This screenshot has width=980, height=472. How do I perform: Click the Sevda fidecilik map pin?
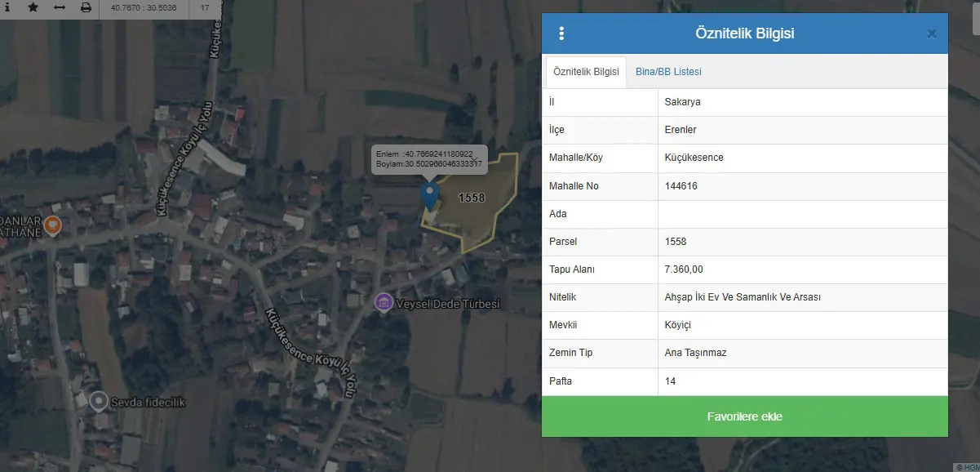click(x=99, y=402)
